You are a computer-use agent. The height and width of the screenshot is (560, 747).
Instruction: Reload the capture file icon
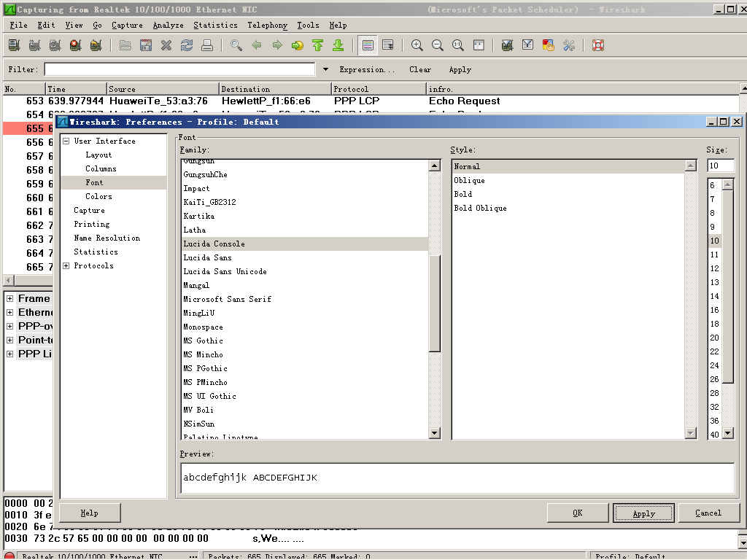point(187,45)
